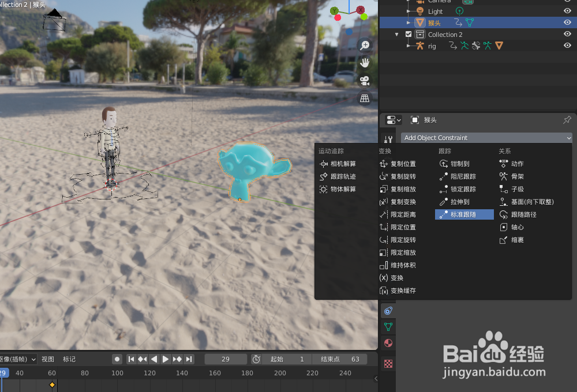Choose 标准跟随 constraint
Image resolution: width=577 pixels, height=392 pixels.
point(464,214)
